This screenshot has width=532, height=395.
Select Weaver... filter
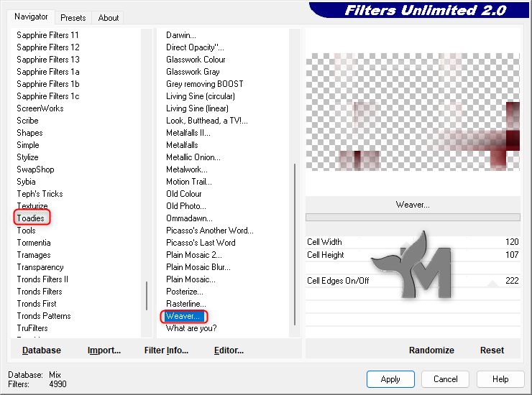[183, 316]
